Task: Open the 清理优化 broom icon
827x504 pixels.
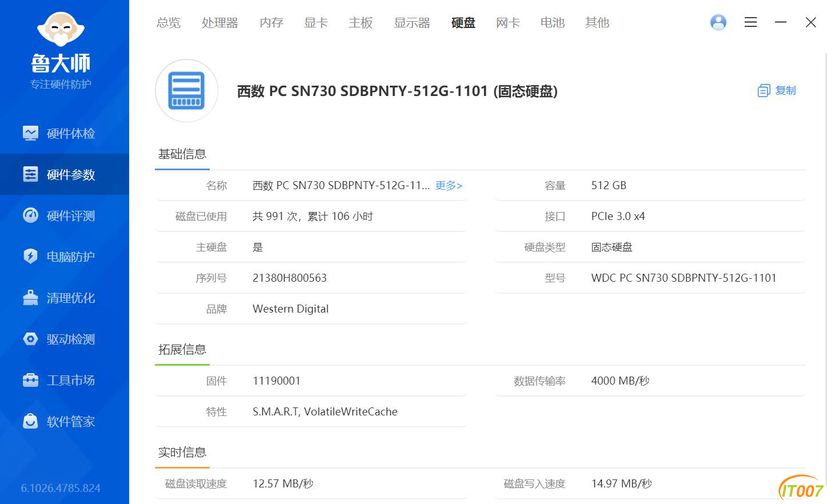Action: 30,298
